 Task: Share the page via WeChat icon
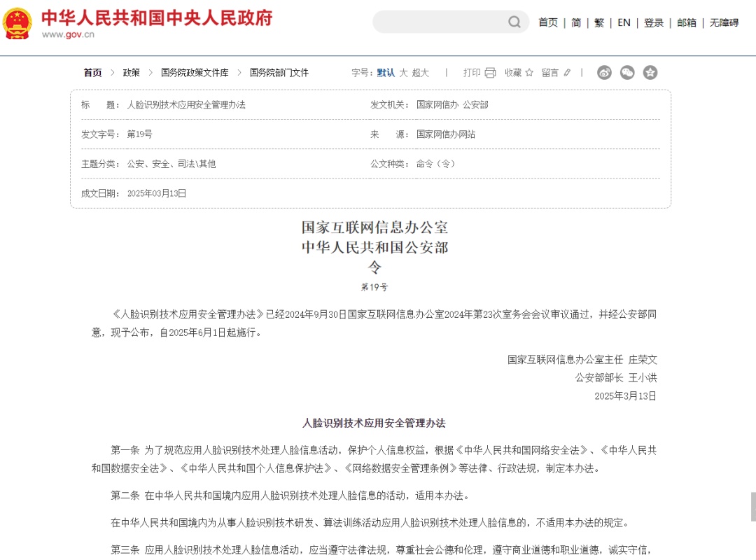coord(627,73)
